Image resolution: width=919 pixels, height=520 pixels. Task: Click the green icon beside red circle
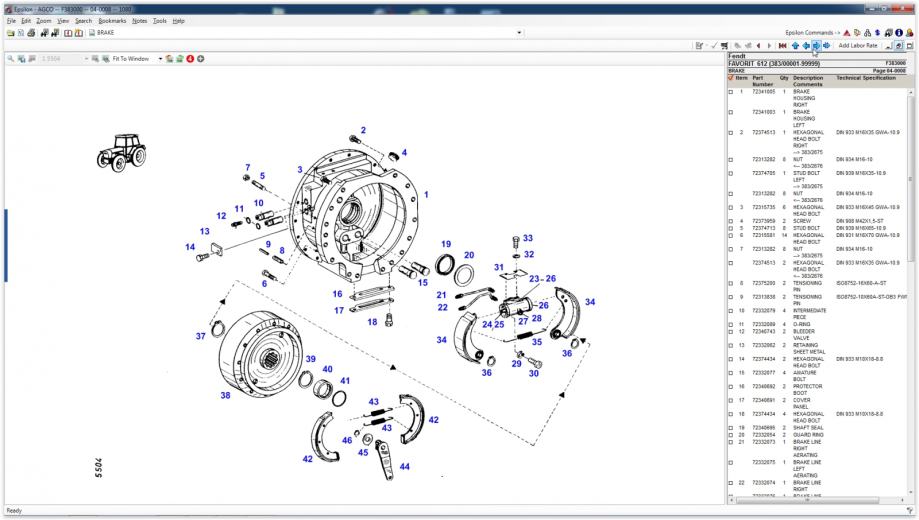click(x=179, y=59)
